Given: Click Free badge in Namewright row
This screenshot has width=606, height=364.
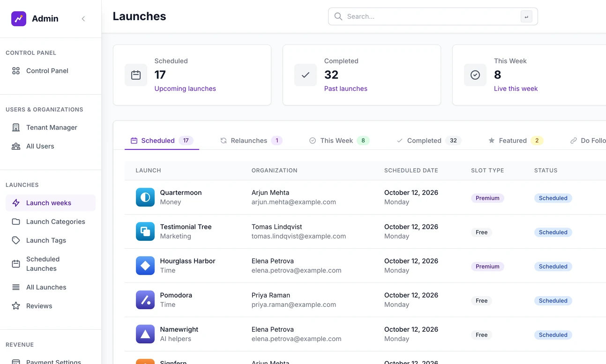Looking at the screenshot, I should click(x=481, y=335).
